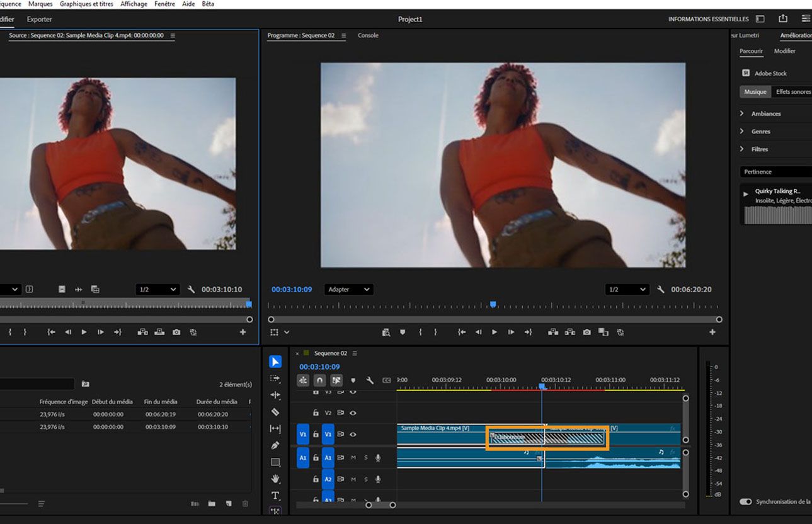Select the Track Select Forward tool
Viewport: 812px width, 524px height.
[275, 377]
